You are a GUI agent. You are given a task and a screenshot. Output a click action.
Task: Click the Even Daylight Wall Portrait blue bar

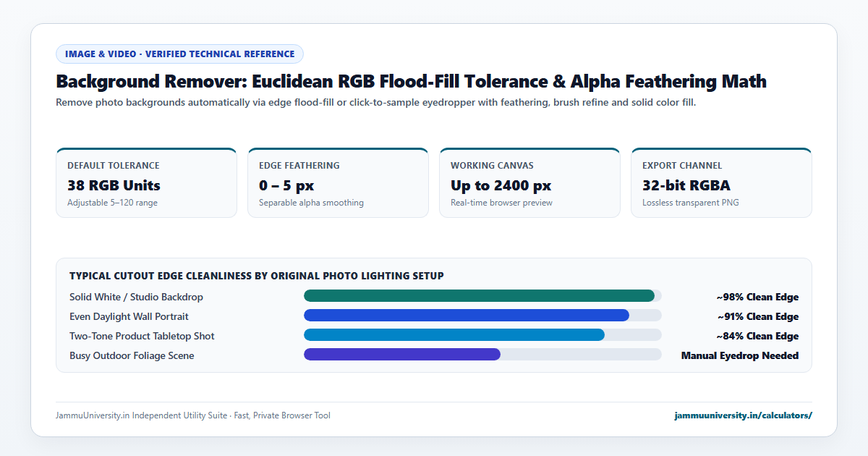467,315
